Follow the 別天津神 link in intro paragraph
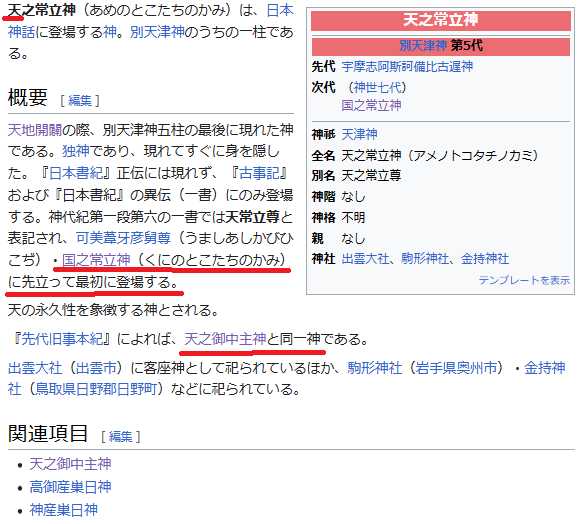The image size is (579, 524). coord(157,32)
